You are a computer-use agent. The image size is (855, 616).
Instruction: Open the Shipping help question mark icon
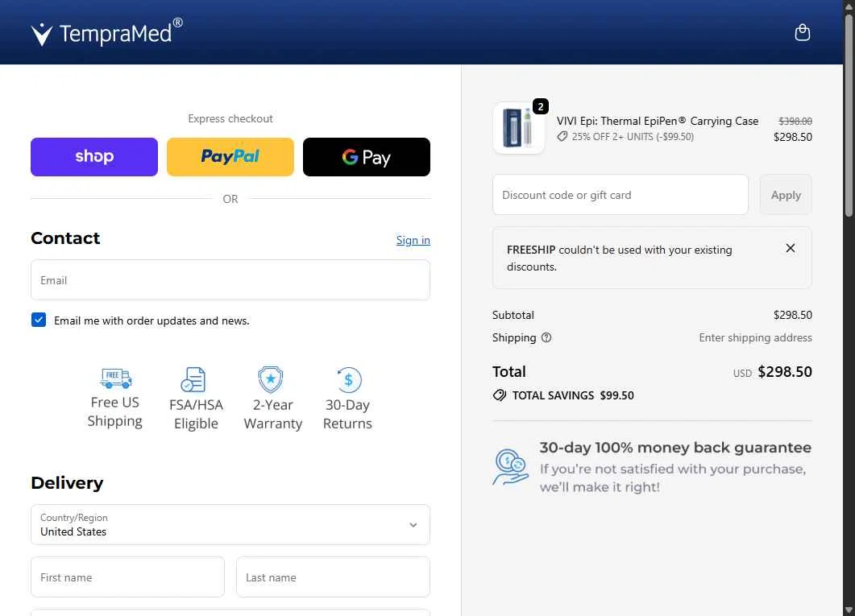tap(546, 337)
